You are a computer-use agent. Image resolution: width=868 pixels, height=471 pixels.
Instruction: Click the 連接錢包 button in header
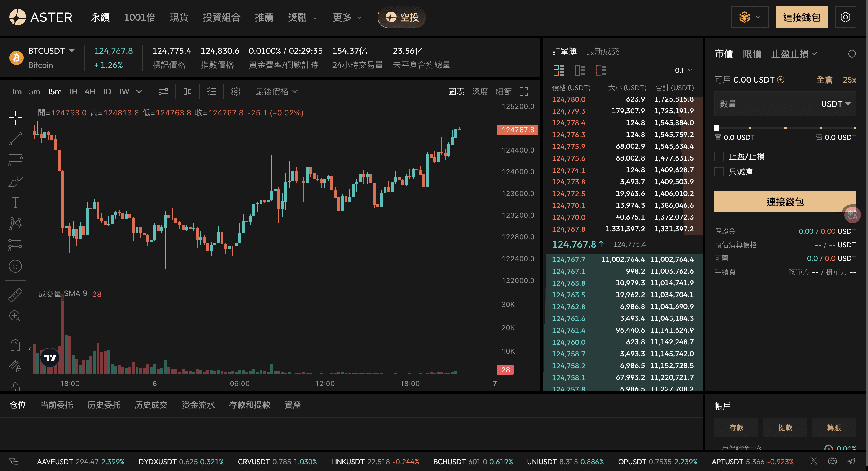[x=801, y=17]
